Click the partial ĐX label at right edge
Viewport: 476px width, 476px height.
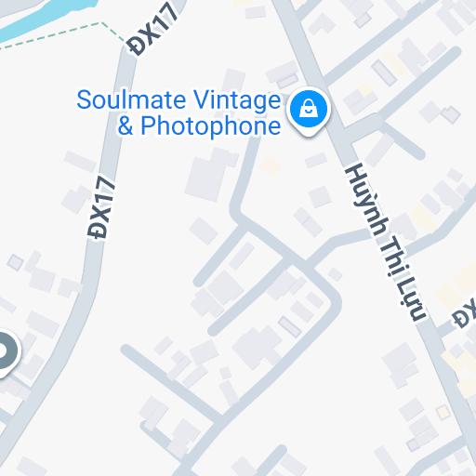[x=465, y=313]
